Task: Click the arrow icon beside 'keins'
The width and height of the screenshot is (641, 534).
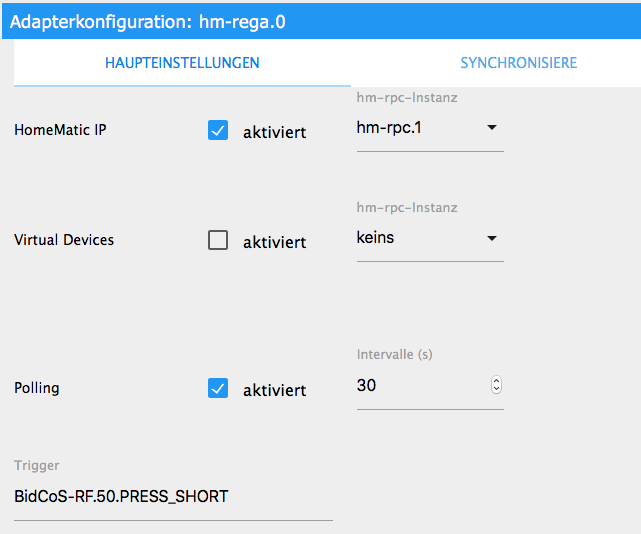Action: click(x=491, y=238)
